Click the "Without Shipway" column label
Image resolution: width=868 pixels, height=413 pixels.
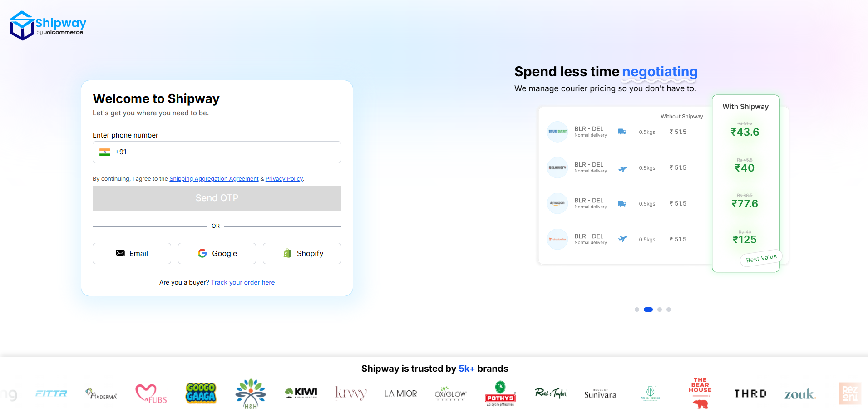click(682, 117)
